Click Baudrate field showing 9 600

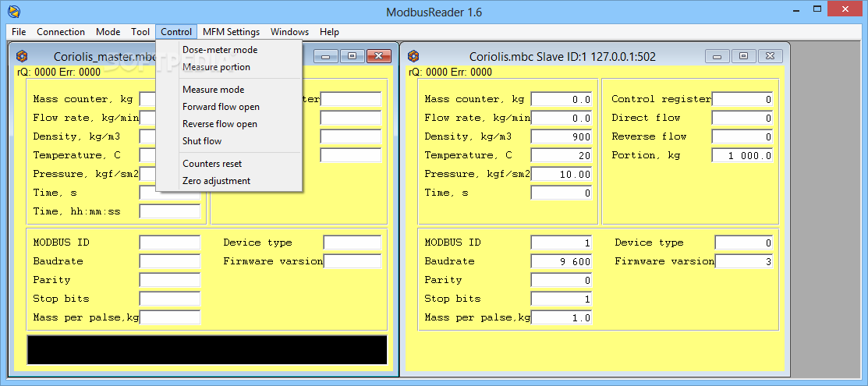(x=562, y=261)
